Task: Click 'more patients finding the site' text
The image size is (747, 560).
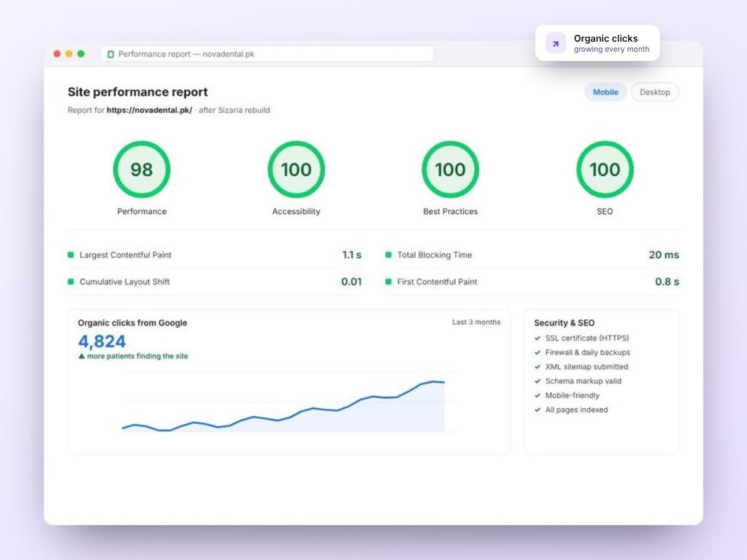Action: click(138, 357)
